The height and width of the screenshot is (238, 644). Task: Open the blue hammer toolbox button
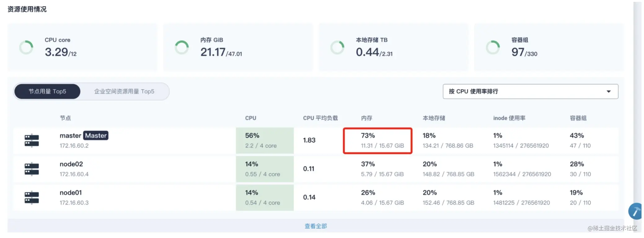(x=635, y=211)
